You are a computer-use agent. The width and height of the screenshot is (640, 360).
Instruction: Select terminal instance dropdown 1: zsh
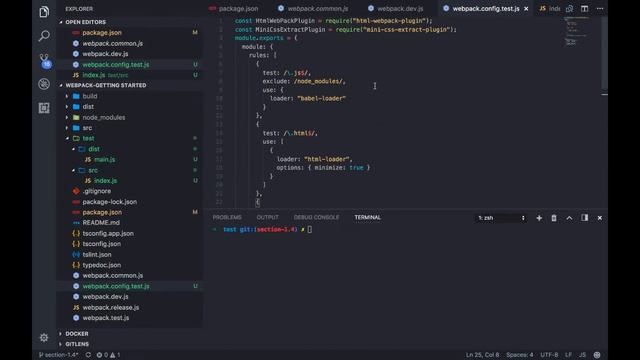click(501, 218)
